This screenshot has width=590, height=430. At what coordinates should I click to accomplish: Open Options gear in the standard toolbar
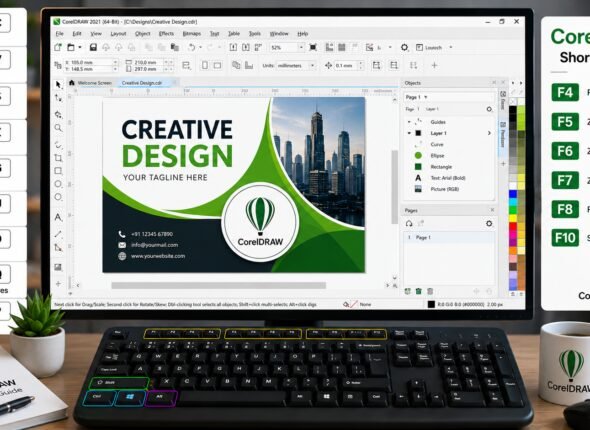404,47
